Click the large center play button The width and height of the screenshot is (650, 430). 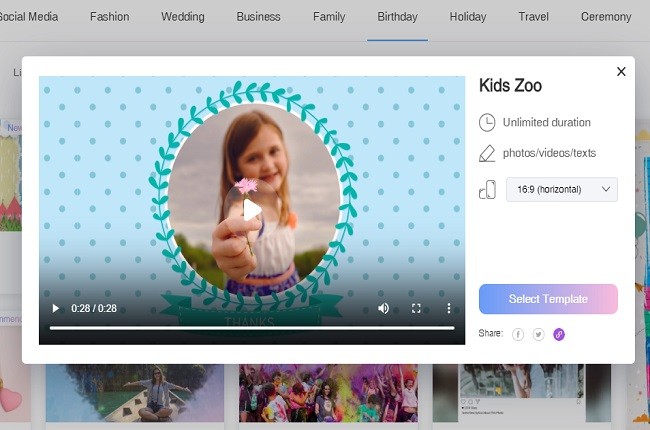[x=252, y=210]
